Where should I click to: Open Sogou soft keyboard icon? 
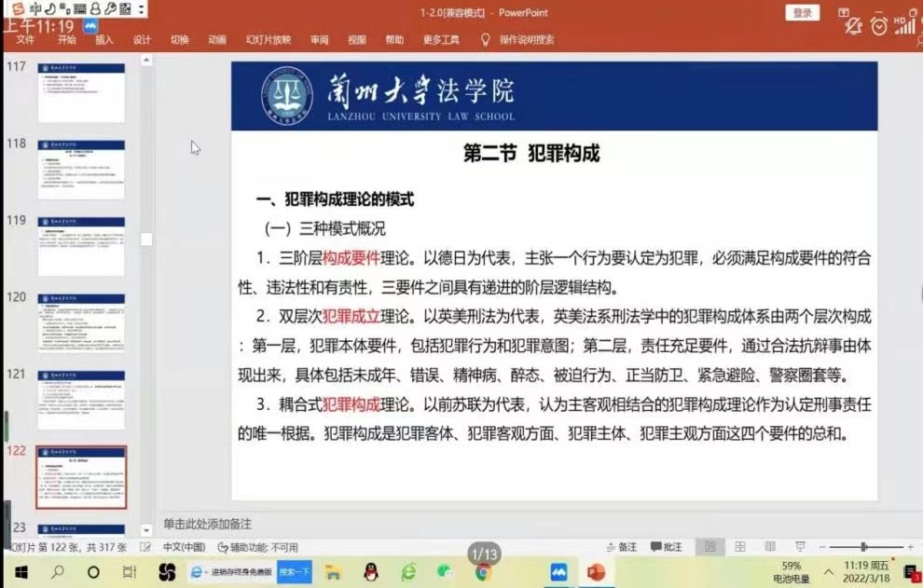pyautogui.click(x=80, y=8)
